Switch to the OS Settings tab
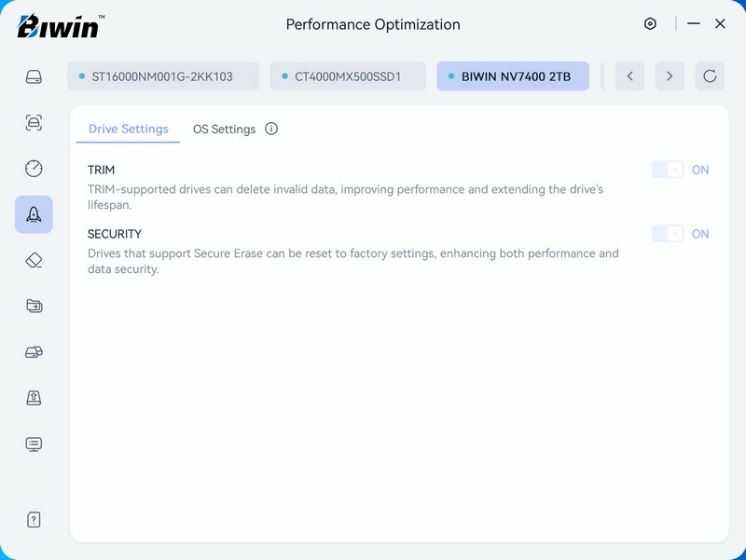746x560 pixels. [224, 130]
